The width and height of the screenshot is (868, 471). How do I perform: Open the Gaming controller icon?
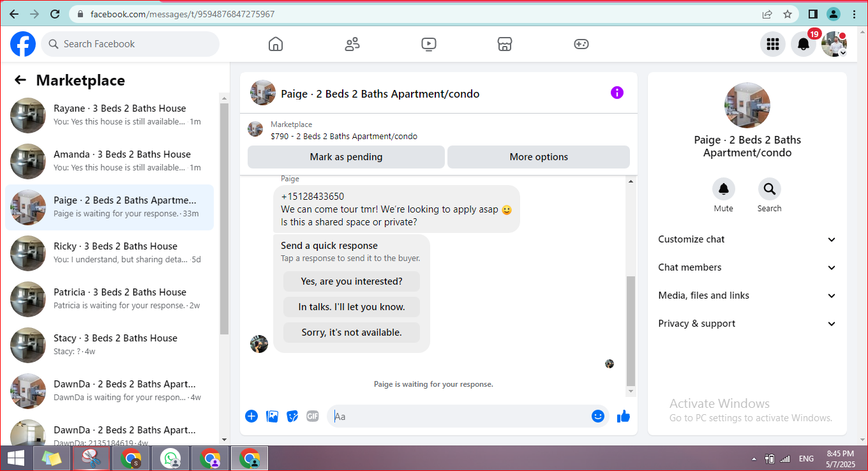(x=581, y=44)
